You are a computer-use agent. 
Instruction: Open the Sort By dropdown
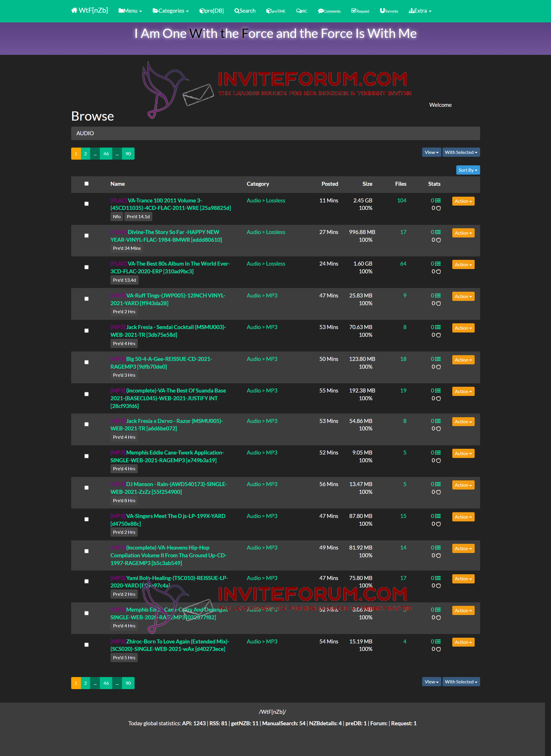[x=468, y=170]
